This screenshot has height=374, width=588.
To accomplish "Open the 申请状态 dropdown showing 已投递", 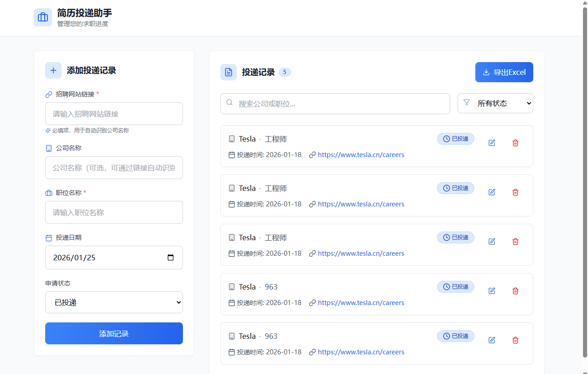I will 114,302.
